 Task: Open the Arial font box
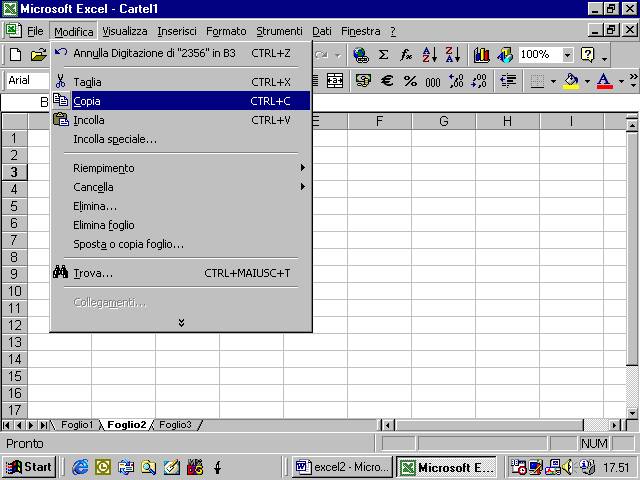point(27,80)
